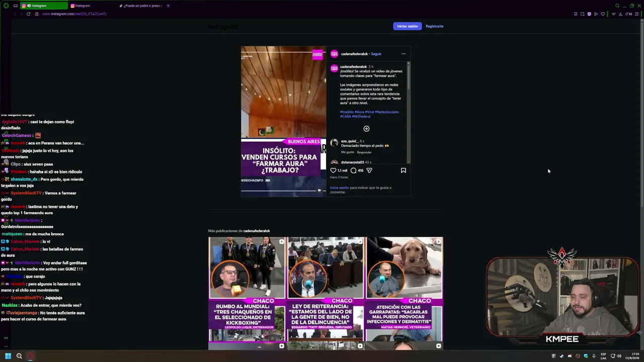Open browser tab search magnifier icon
Screen dimensions: 644x362
point(617,6)
